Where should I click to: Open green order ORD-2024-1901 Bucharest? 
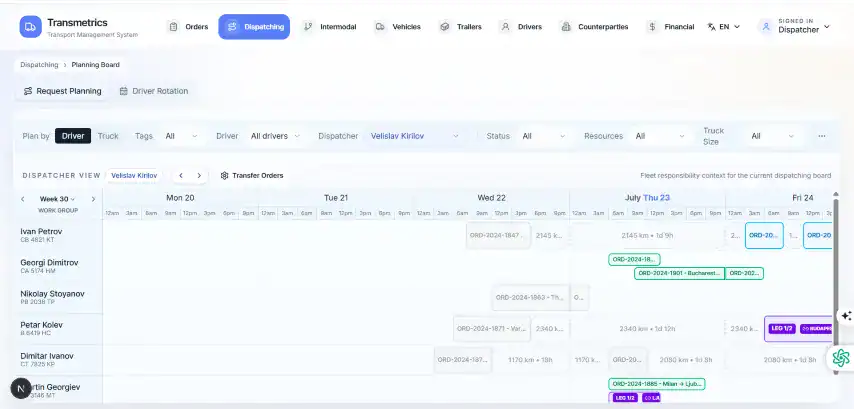[679, 273]
